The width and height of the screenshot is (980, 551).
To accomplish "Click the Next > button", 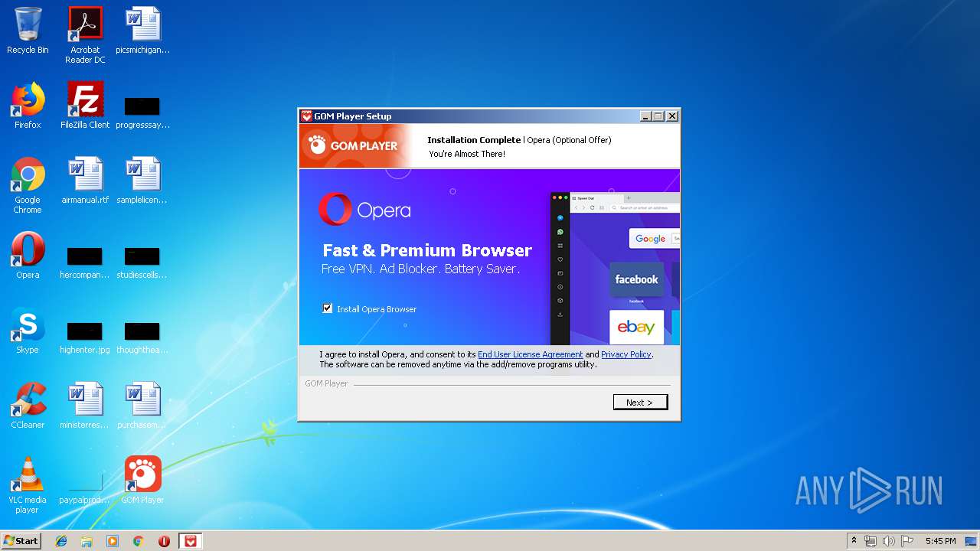I will (x=640, y=402).
